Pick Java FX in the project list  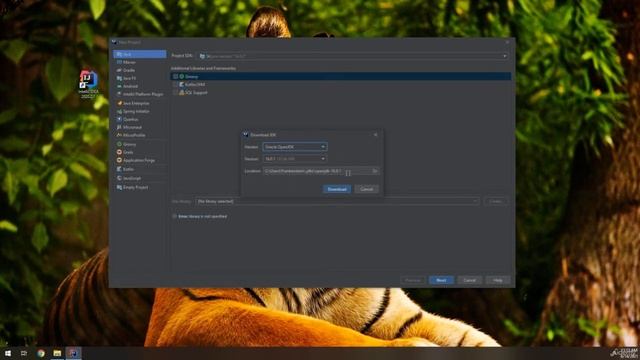140,78
